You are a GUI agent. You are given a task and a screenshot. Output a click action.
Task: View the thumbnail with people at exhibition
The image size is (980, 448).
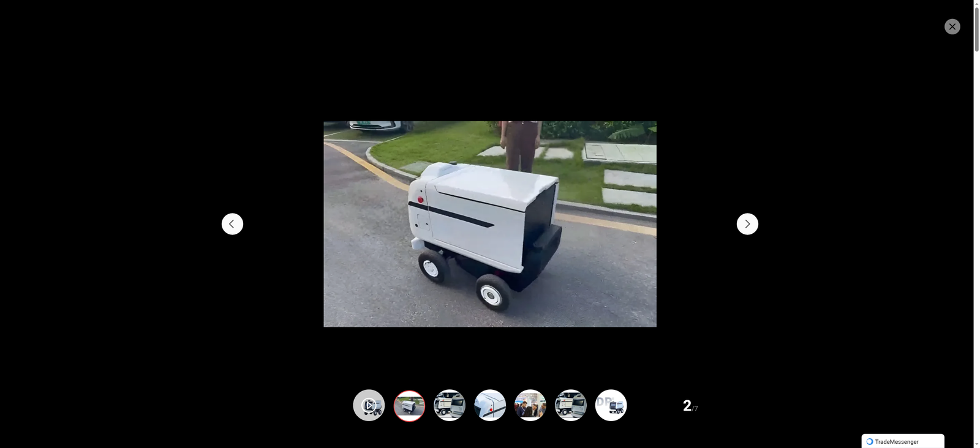(530, 405)
